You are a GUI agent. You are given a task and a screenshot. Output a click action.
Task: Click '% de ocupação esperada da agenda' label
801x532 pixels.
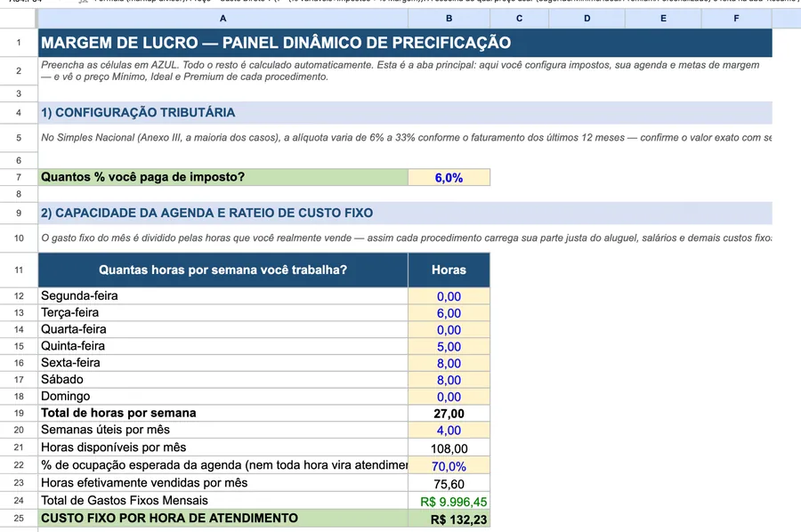click(223, 465)
